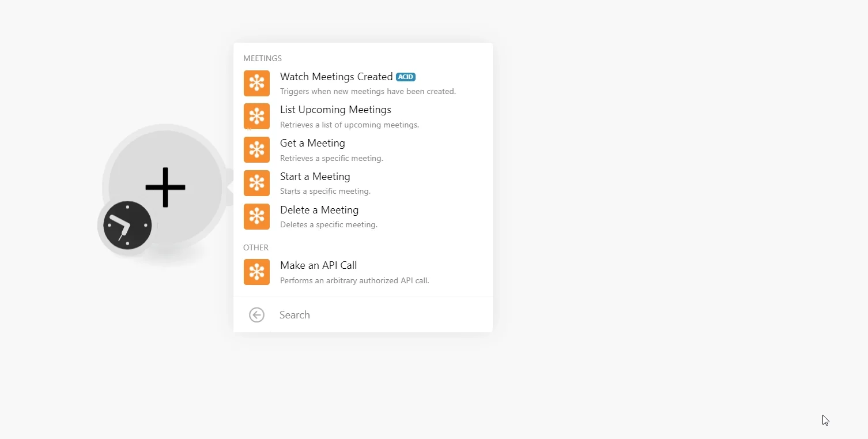The height and width of the screenshot is (439, 868).
Task: Click the orange icon beside Delete a Meeting
Action: [256, 216]
